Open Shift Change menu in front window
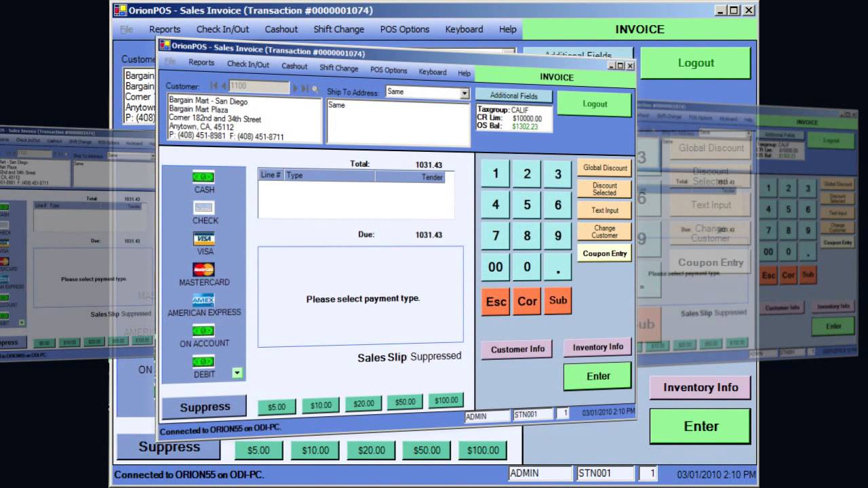Screen dimensions: 868x488 pos(339,68)
